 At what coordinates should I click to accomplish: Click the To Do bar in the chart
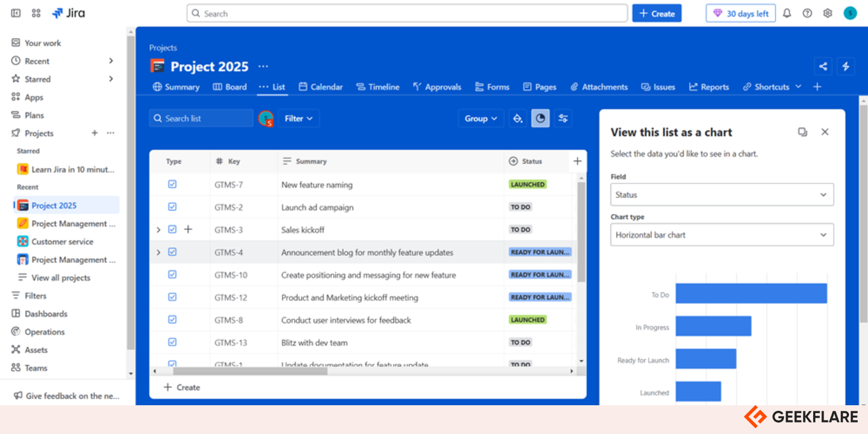pos(751,293)
